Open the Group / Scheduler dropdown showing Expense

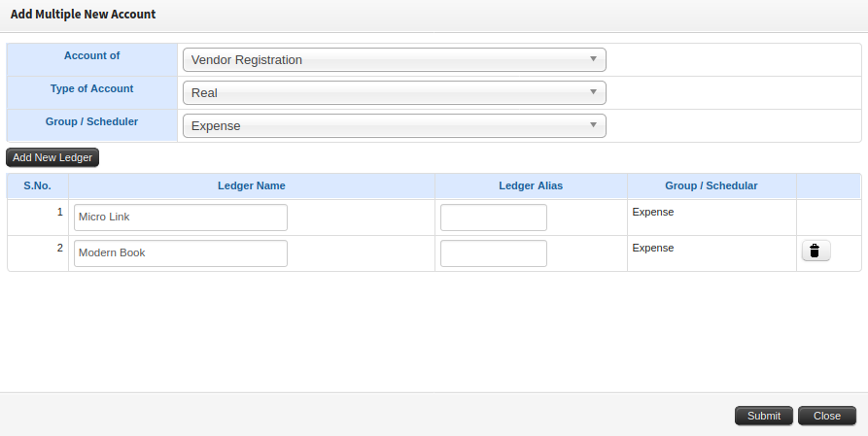394,125
